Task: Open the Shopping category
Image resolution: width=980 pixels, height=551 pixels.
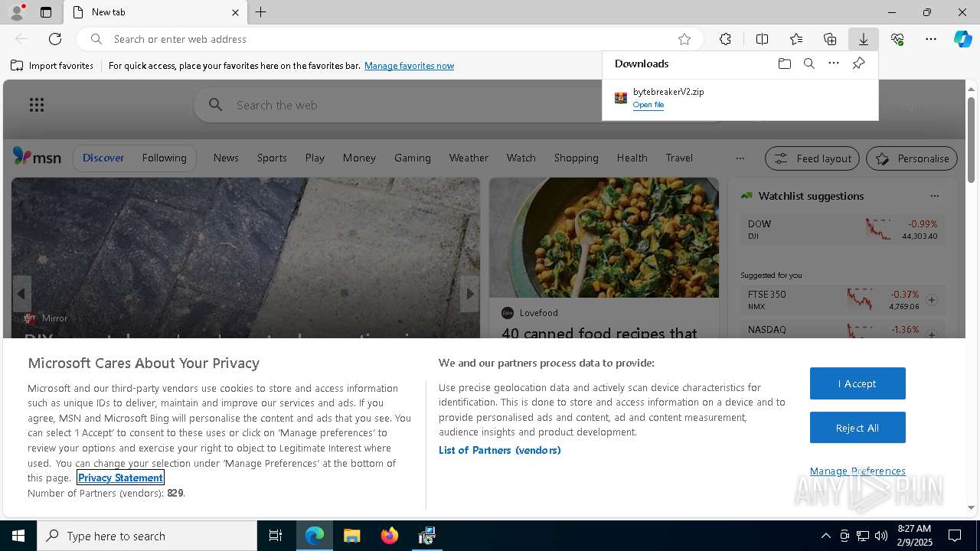Action: 577,158
